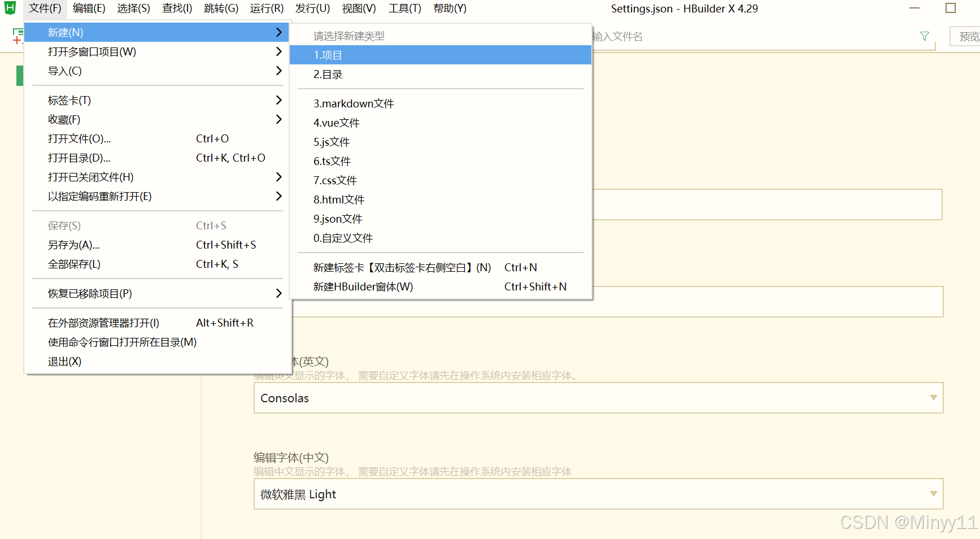This screenshot has height=539, width=980.
Task: Create a 3.markdown文件
Action: click(441, 104)
